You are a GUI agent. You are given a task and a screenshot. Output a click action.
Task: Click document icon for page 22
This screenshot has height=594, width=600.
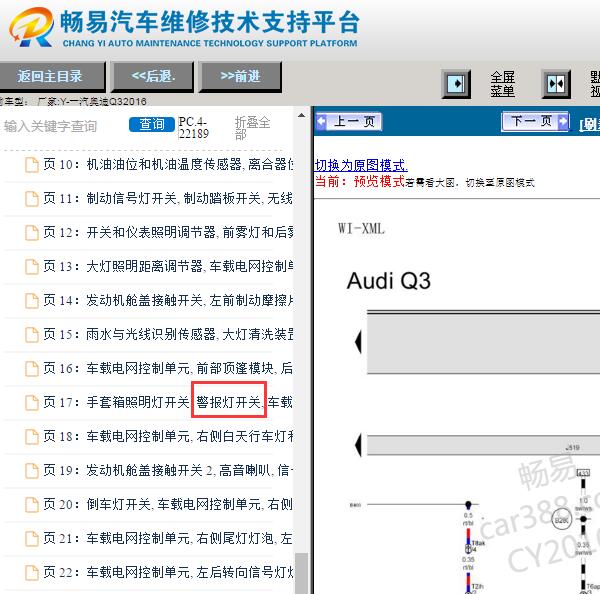pyautogui.click(x=32, y=573)
